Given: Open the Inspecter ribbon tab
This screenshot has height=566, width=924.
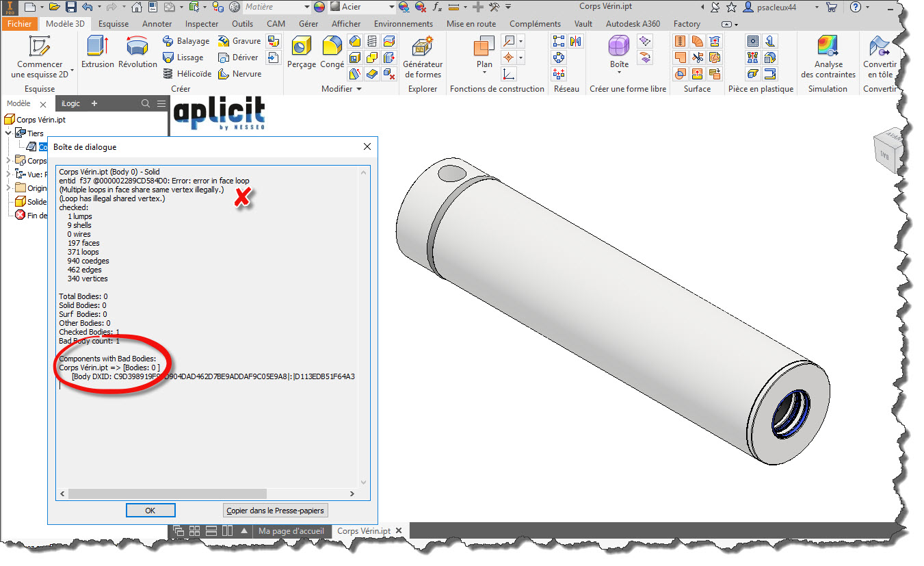Looking at the screenshot, I should tap(202, 23).
